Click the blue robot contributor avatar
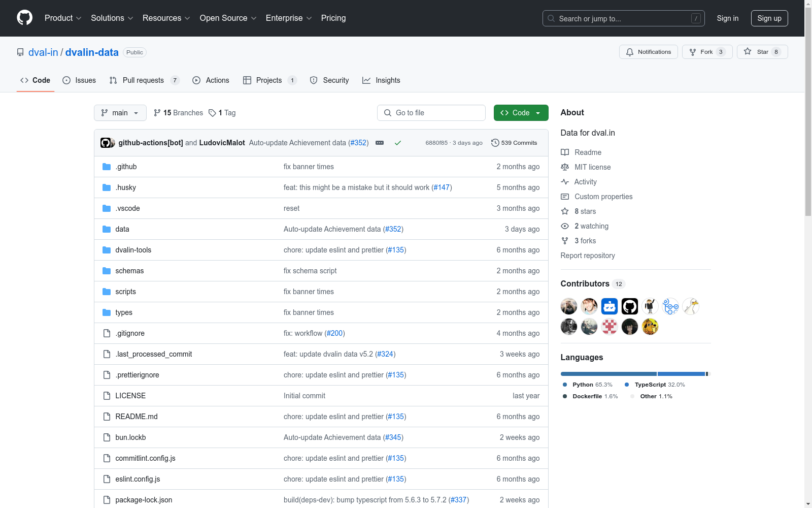The height and width of the screenshot is (508, 812). pos(610,306)
